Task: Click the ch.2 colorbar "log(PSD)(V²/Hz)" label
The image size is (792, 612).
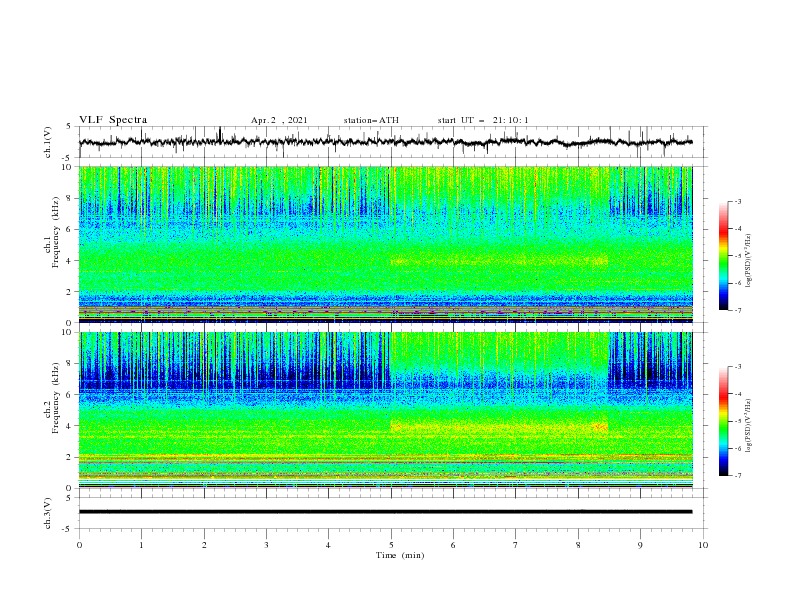Action: pyautogui.click(x=749, y=426)
